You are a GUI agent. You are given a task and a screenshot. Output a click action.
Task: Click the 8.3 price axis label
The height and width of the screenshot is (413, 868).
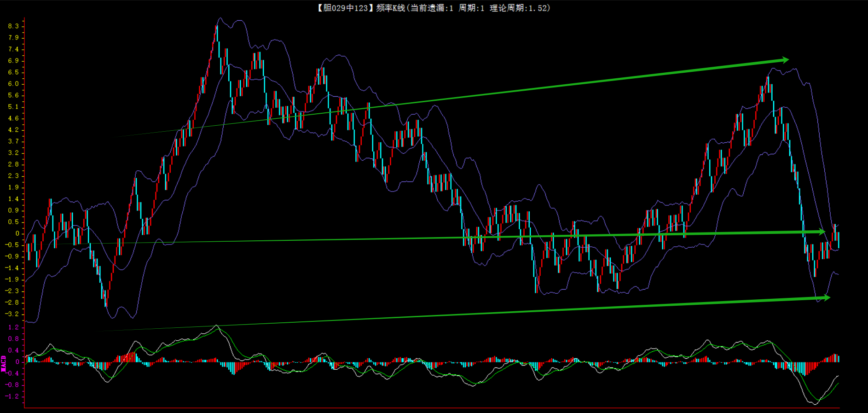pos(13,26)
